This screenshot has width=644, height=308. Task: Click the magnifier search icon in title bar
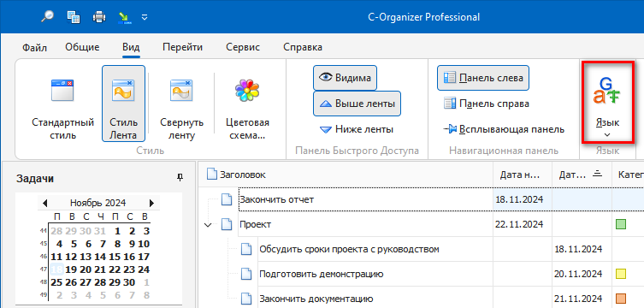[48, 16]
